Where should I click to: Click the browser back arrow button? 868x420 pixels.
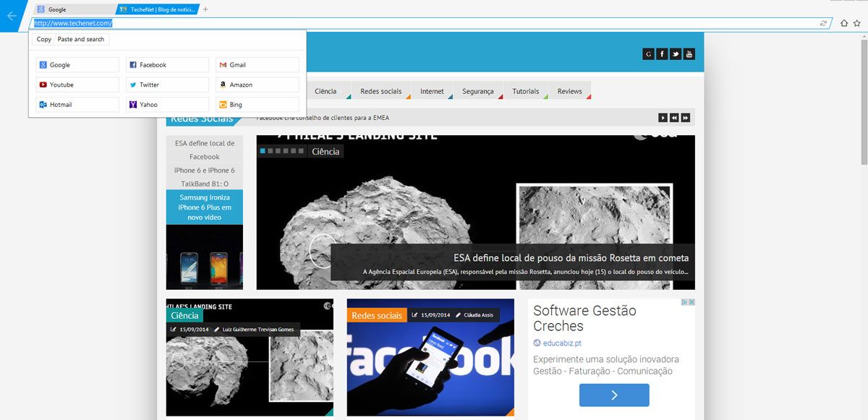point(12,16)
